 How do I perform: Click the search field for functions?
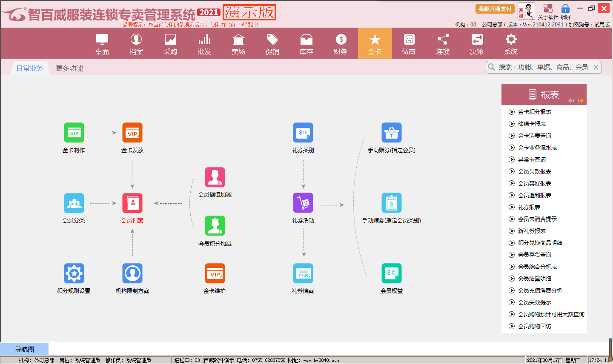[x=543, y=67]
